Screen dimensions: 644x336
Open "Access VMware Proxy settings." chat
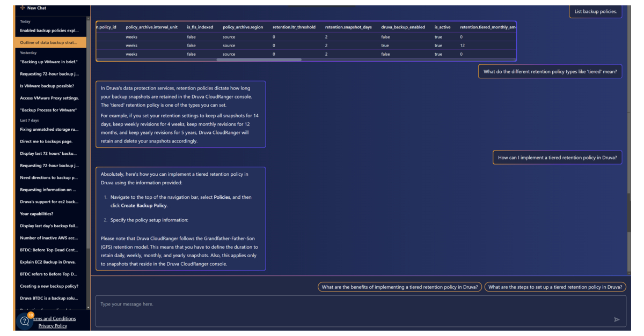[49, 98]
